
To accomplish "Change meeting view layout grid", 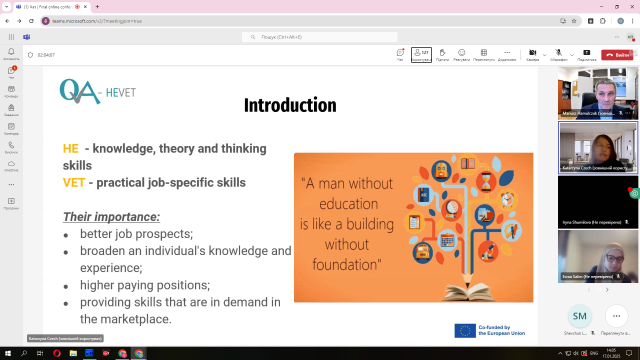I will click(484, 55).
